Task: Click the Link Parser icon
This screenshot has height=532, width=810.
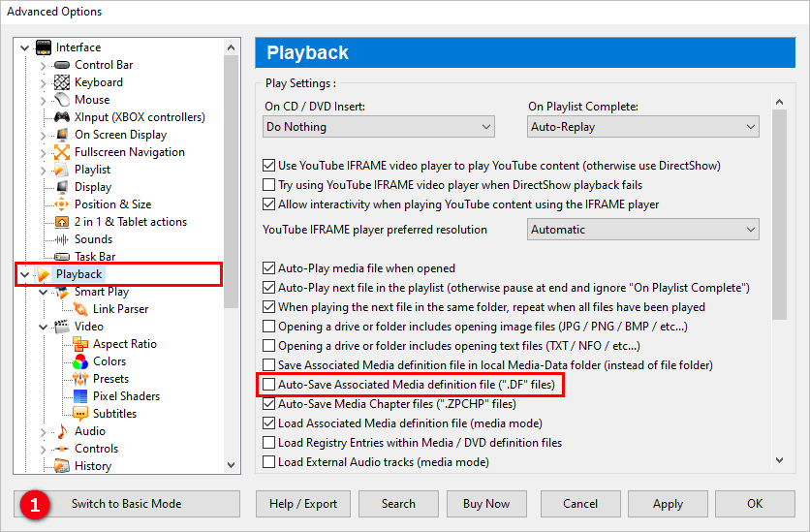Action: coord(80,309)
